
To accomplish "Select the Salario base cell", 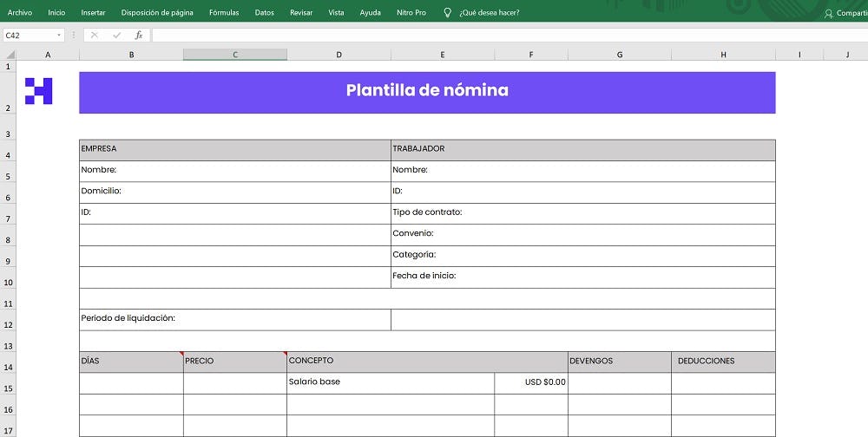I will click(x=391, y=382).
